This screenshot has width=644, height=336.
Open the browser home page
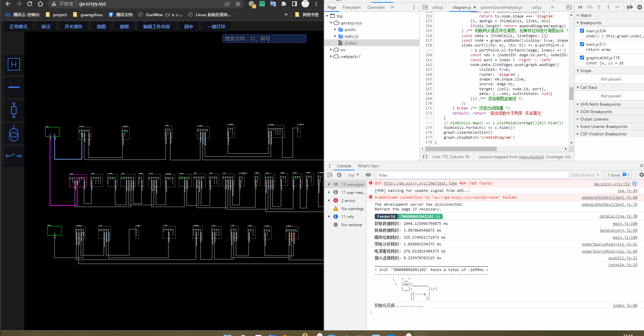40,4
